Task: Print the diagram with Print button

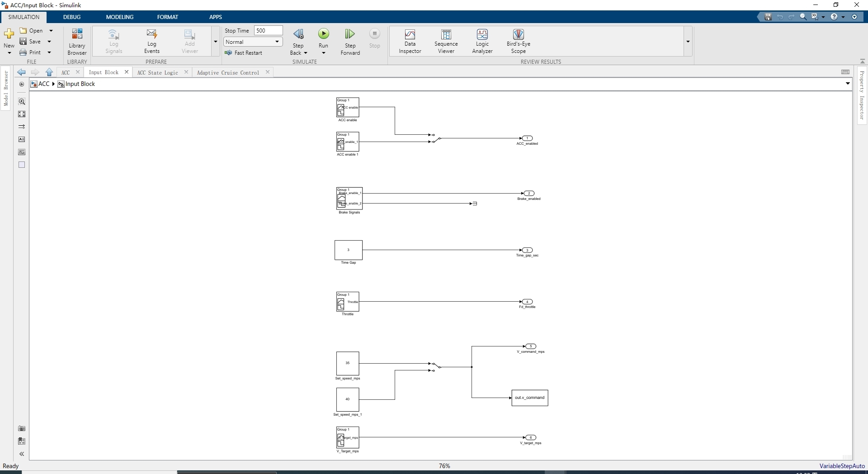Action: pos(31,52)
